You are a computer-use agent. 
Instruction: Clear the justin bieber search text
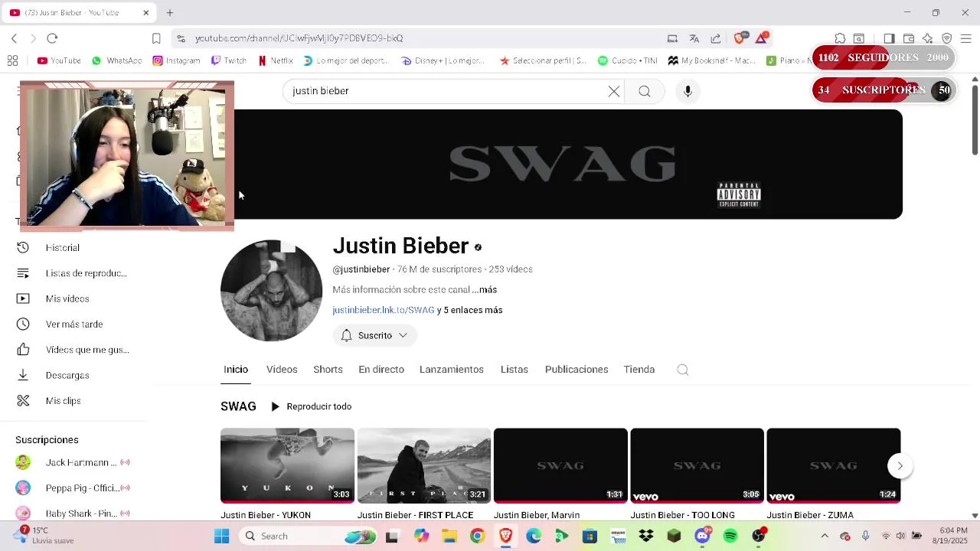(614, 91)
